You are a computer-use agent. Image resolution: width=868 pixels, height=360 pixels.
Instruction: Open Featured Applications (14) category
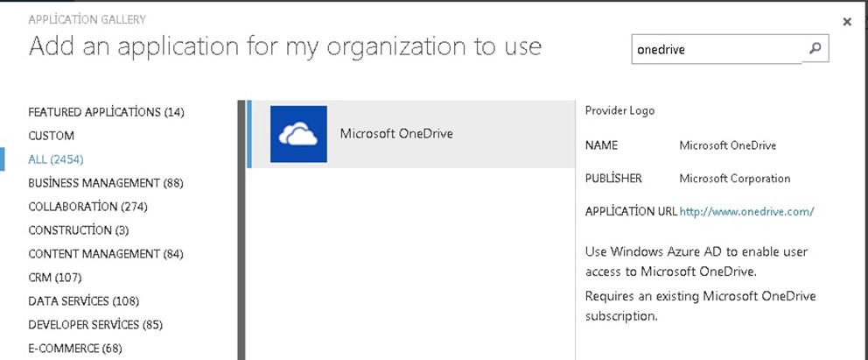tap(106, 112)
